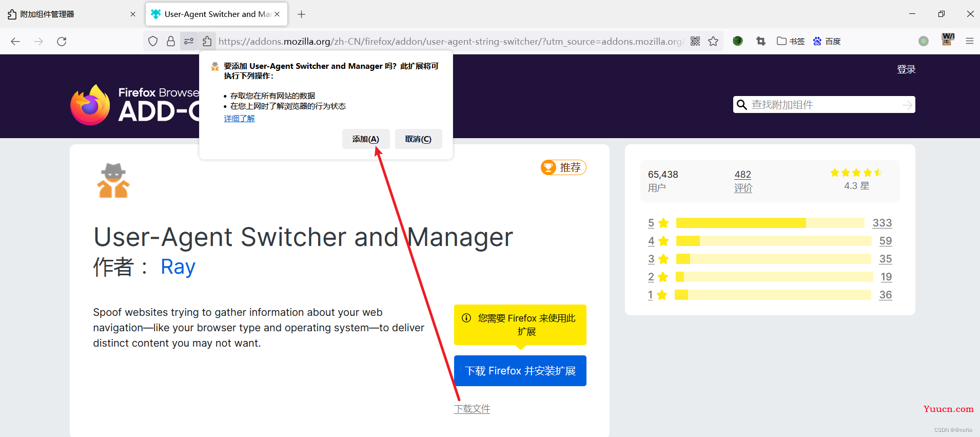This screenshot has width=980, height=437.
Task: Open 3 star reviews link
Action: 658,259
